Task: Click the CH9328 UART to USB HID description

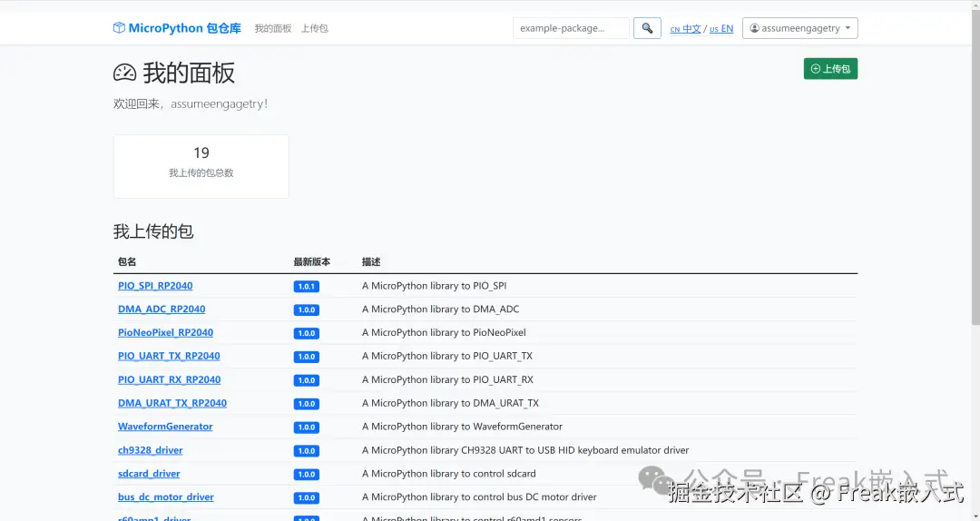Action: click(525, 450)
